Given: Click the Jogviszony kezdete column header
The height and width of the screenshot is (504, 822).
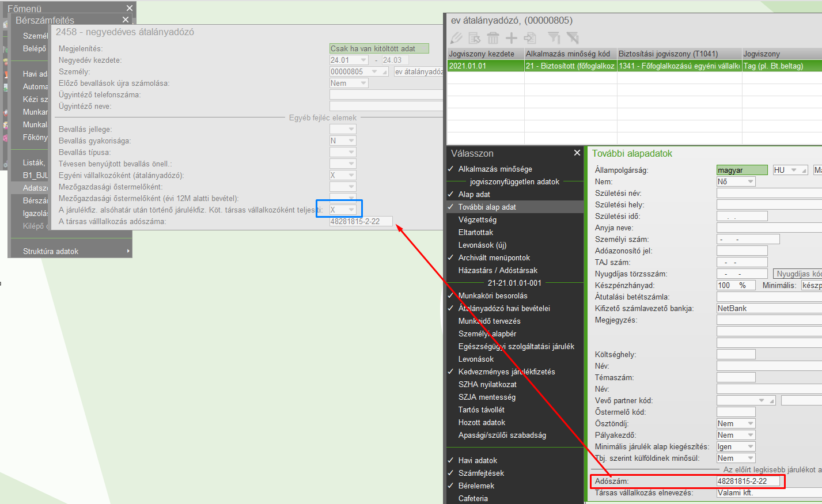Looking at the screenshot, I should point(486,54).
